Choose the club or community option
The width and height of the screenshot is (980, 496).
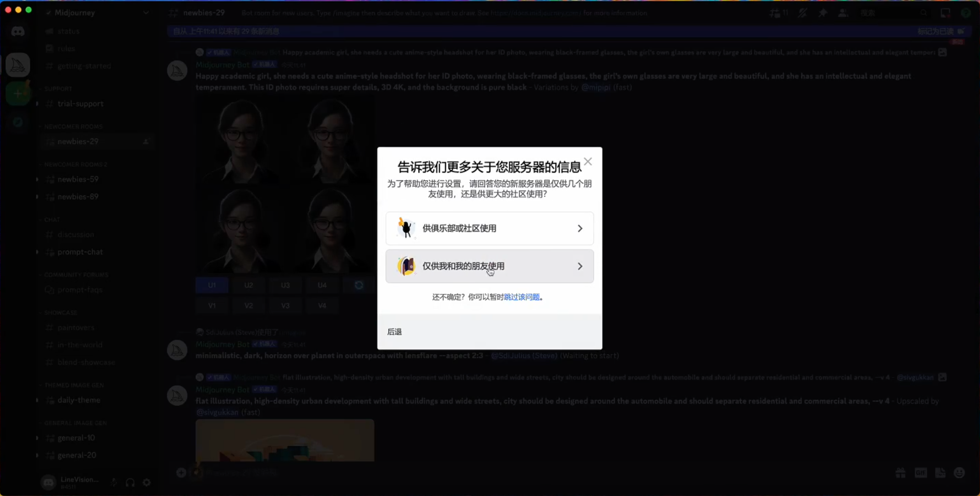[489, 228]
